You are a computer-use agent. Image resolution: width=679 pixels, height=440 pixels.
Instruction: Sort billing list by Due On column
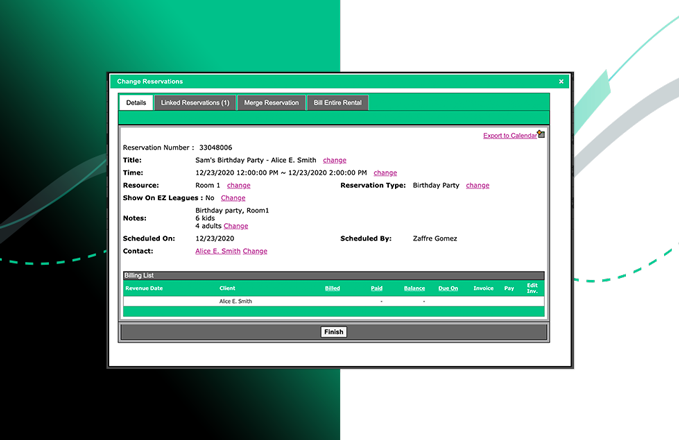point(448,288)
